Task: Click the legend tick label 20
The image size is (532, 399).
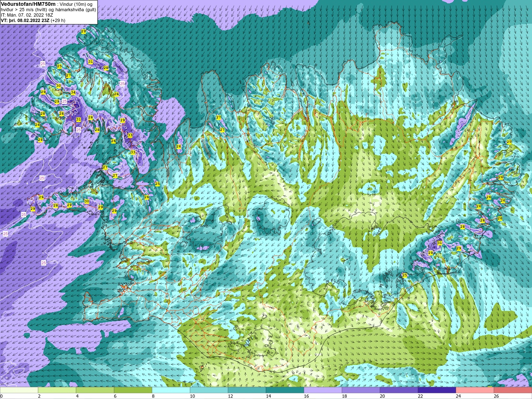Action: point(382,396)
